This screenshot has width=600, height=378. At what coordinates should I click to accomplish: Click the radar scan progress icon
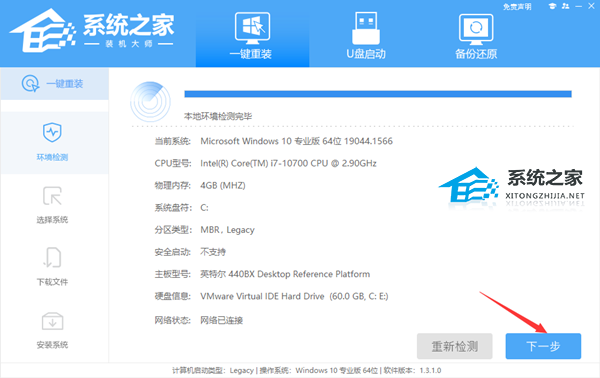(x=150, y=102)
